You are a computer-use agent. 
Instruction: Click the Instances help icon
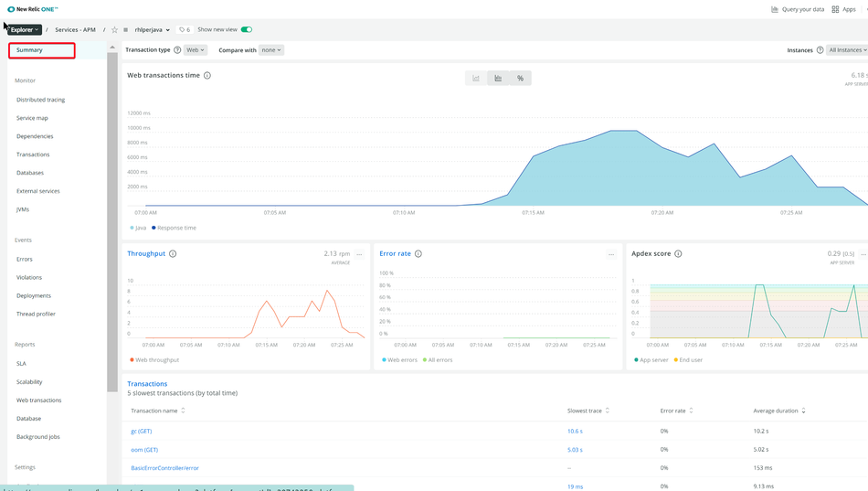[x=820, y=50]
